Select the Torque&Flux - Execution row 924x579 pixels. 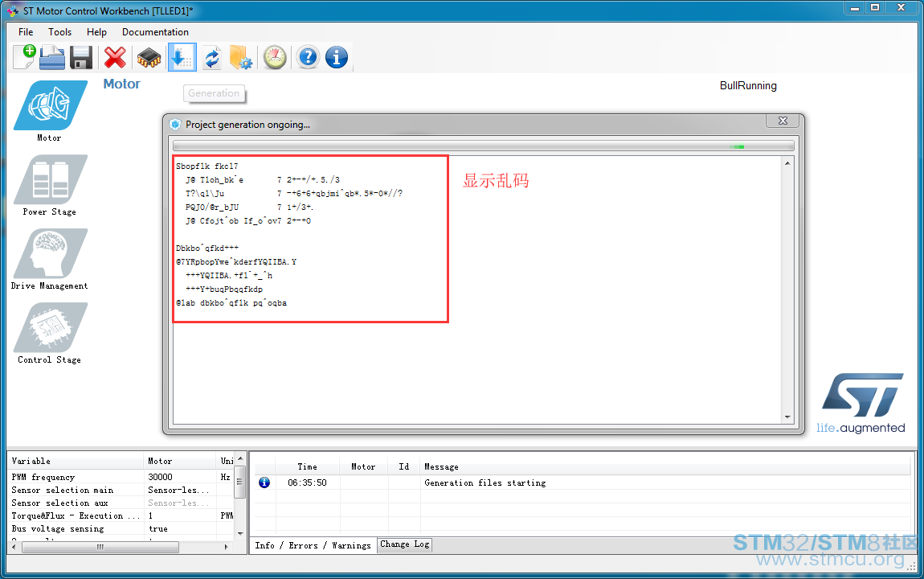121,516
